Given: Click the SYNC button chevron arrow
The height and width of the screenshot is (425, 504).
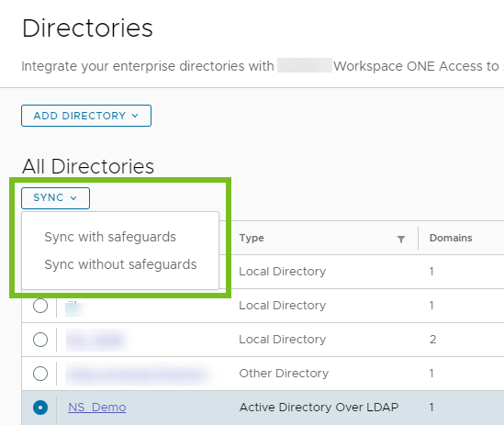Looking at the screenshot, I should click(x=73, y=198).
